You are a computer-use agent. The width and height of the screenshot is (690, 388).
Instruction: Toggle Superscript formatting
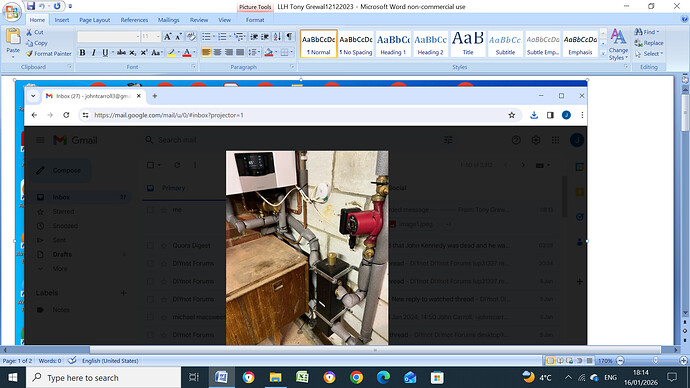click(144, 53)
